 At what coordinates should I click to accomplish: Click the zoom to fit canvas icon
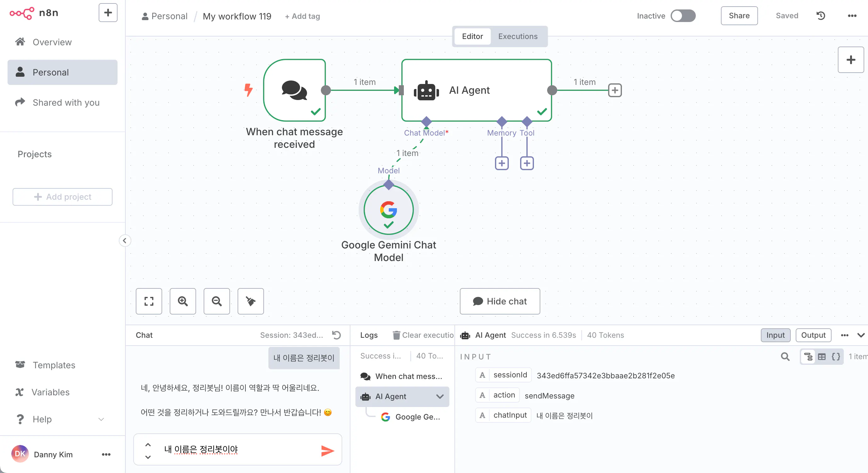pos(149,301)
